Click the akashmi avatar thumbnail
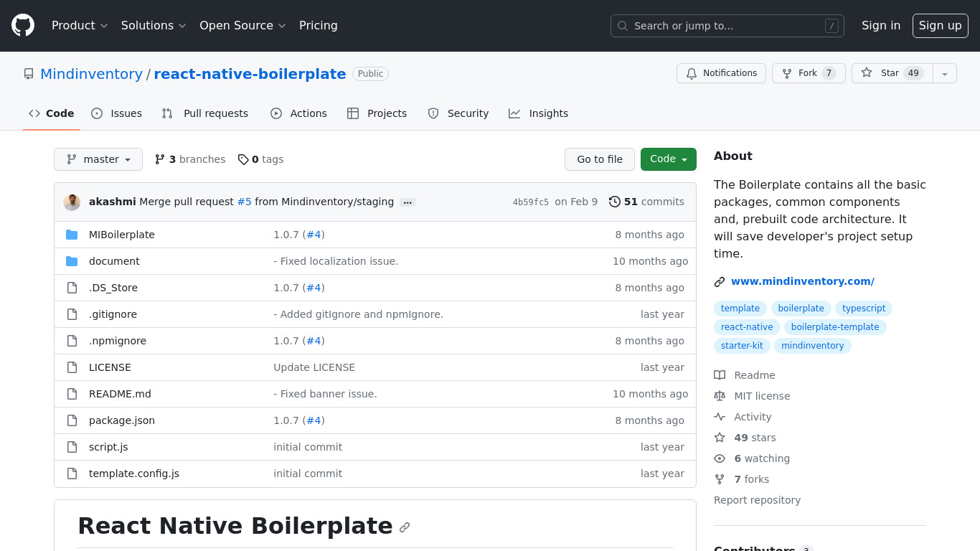 [x=72, y=202]
